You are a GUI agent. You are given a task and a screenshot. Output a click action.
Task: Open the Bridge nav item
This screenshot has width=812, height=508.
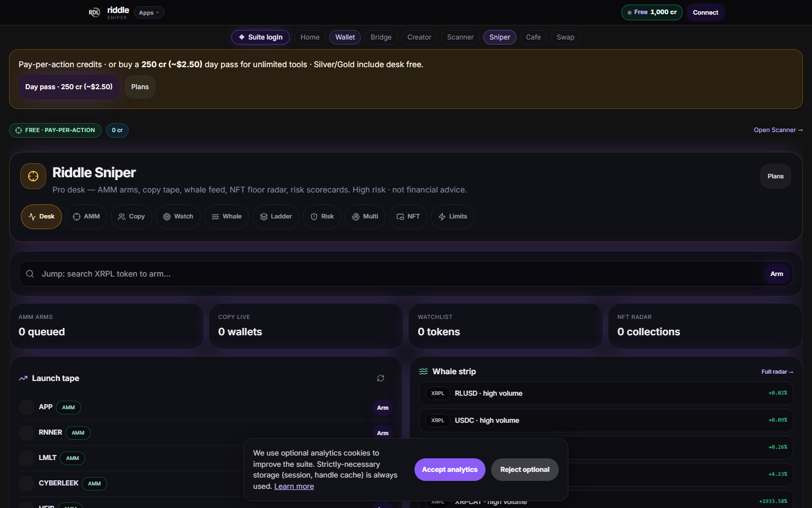pos(381,37)
